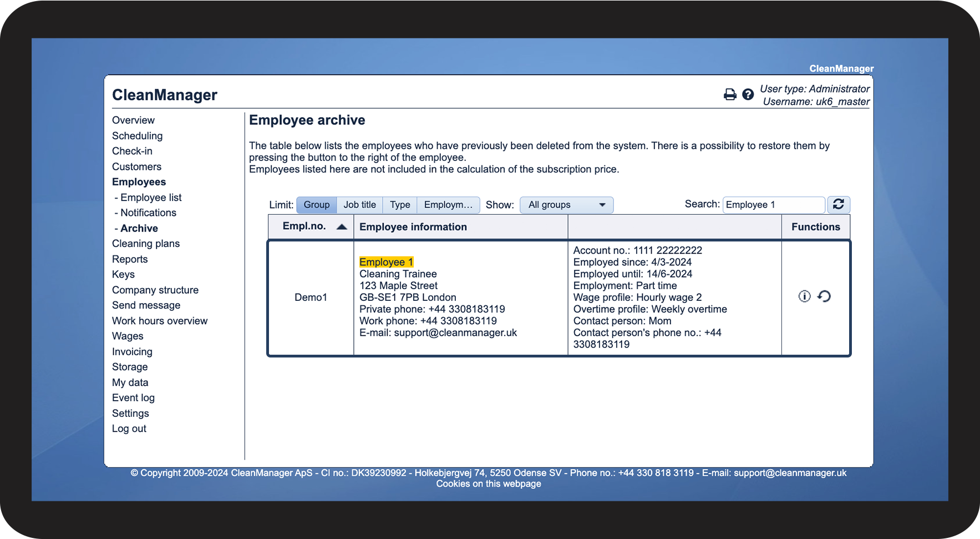
Task: Select the Employm… limit filter
Action: pos(448,205)
